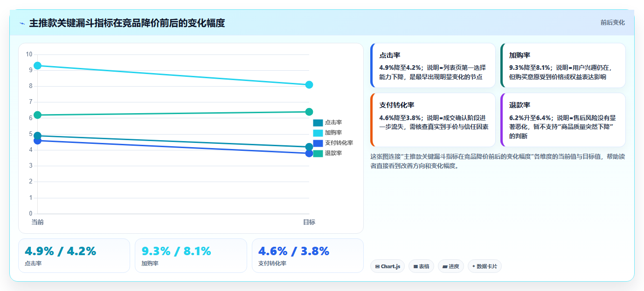This screenshot has width=644, height=291.
Task: Click 退款率 legend label
Action: point(333,153)
